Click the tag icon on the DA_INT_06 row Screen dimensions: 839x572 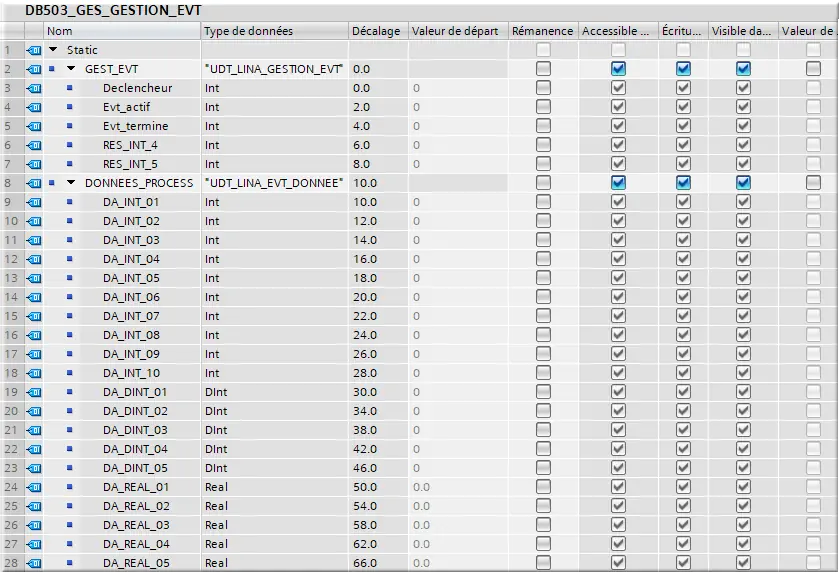[34, 297]
